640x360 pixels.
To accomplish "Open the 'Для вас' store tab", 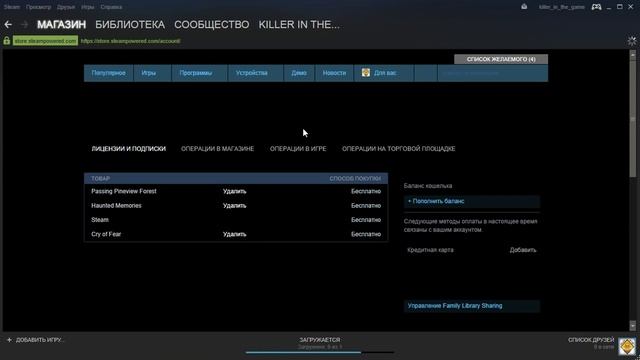I will pyautogui.click(x=384, y=73).
